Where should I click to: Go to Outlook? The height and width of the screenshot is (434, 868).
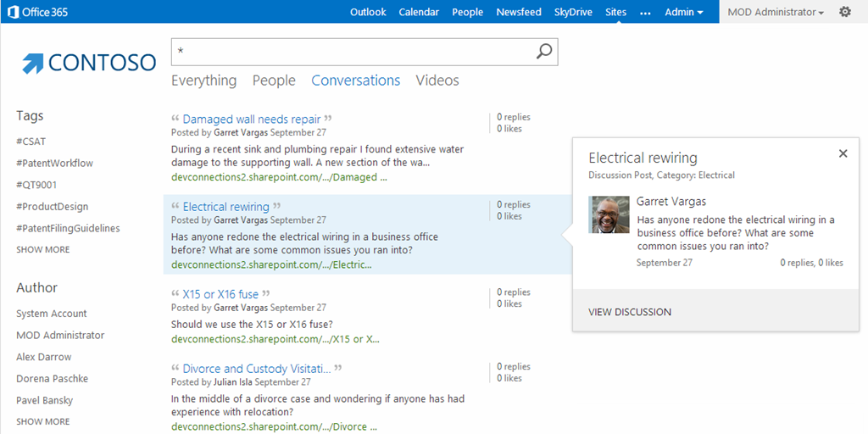pos(368,12)
